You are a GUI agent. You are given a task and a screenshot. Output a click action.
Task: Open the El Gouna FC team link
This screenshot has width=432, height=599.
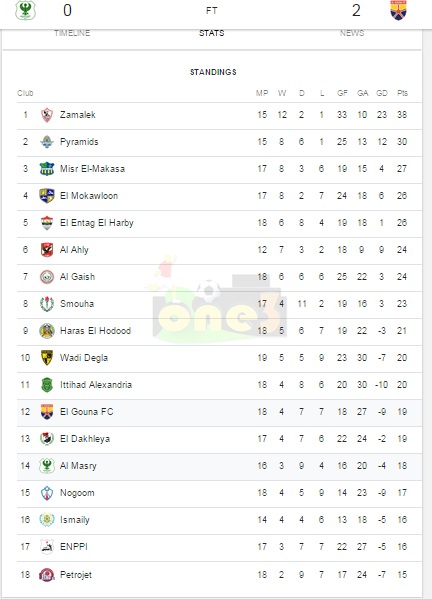(x=87, y=412)
